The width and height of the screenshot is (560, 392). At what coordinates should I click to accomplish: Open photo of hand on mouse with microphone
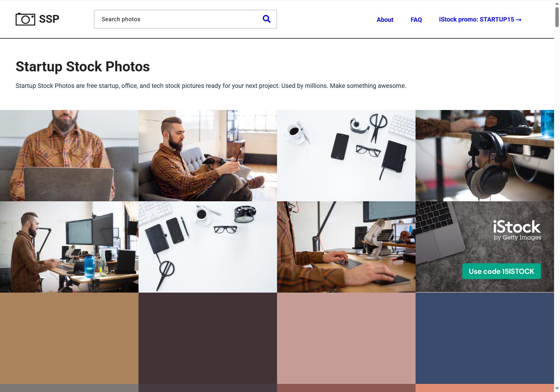pos(346,247)
